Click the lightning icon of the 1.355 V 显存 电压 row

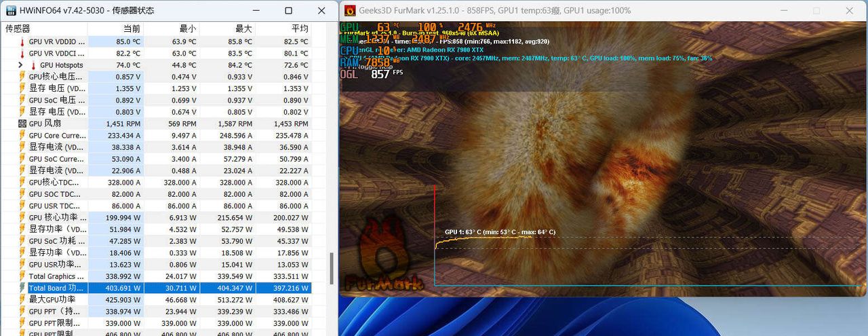point(22,88)
